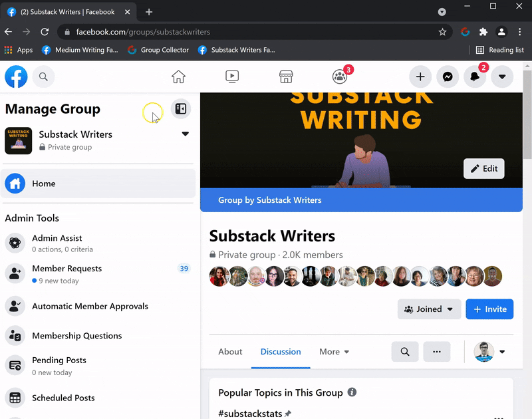Click the Member Requests person icon
This screenshot has width=532, height=419.
[15, 273]
